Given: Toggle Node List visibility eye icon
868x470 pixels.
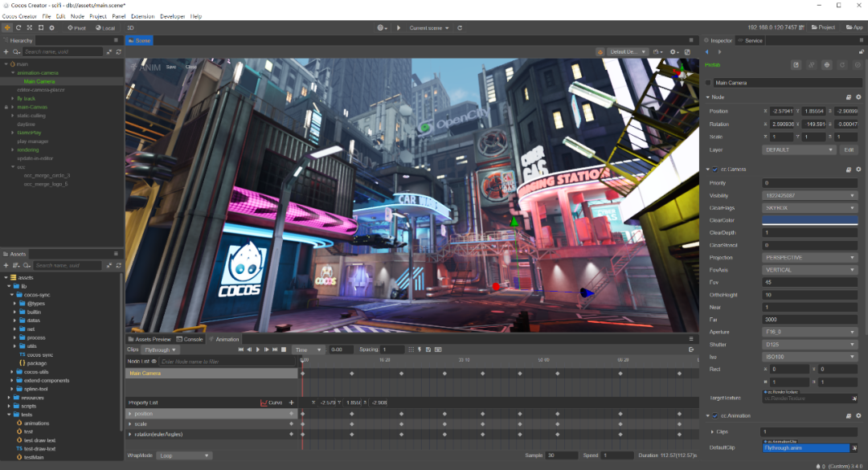Looking at the screenshot, I should (154, 362).
